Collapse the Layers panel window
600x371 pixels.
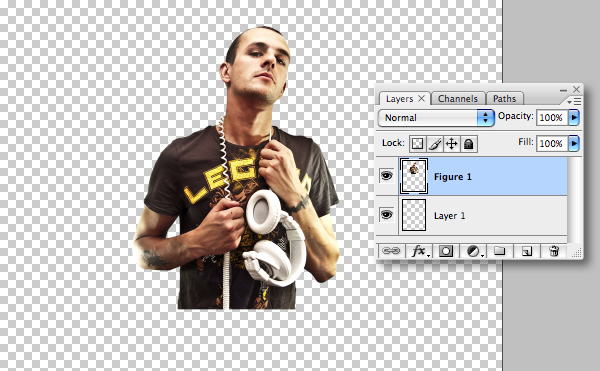[563, 90]
